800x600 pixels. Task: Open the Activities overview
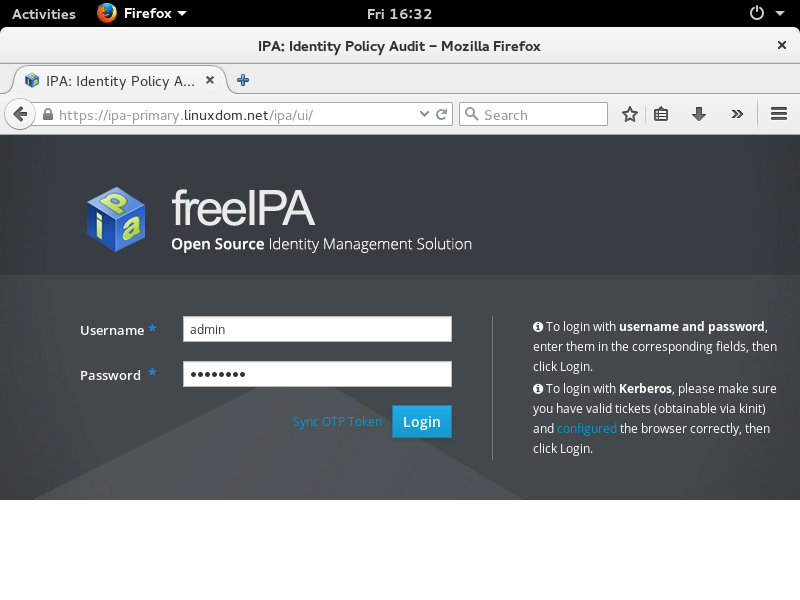(x=42, y=13)
